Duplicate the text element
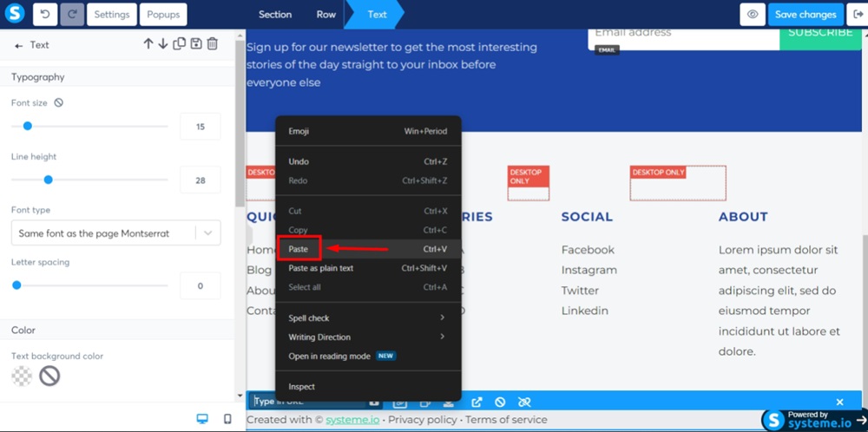This screenshot has height=432, width=868. pos(180,43)
